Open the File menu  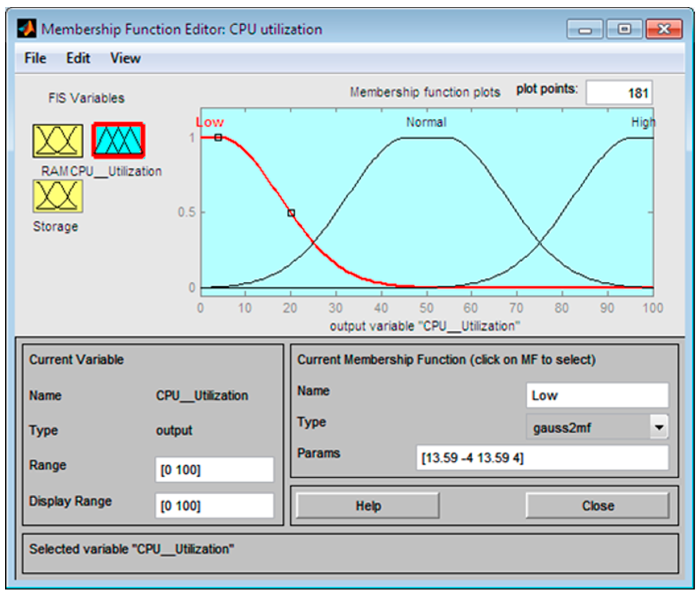pos(35,58)
